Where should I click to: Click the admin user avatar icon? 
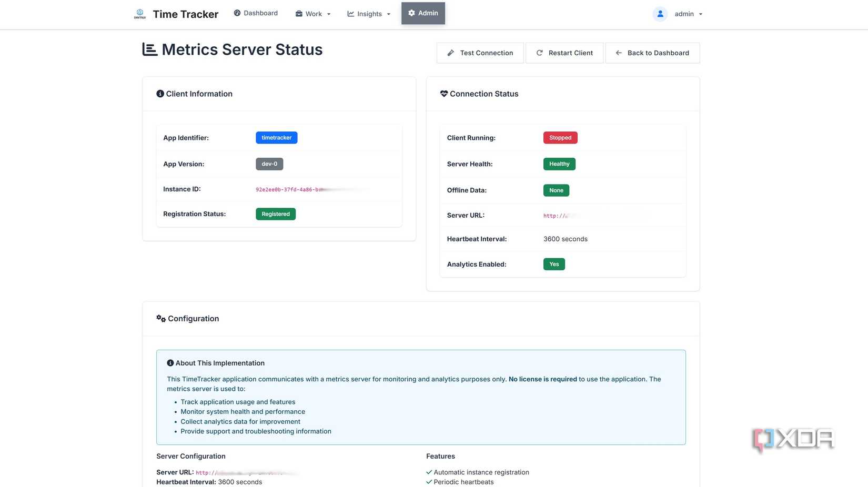click(x=660, y=14)
